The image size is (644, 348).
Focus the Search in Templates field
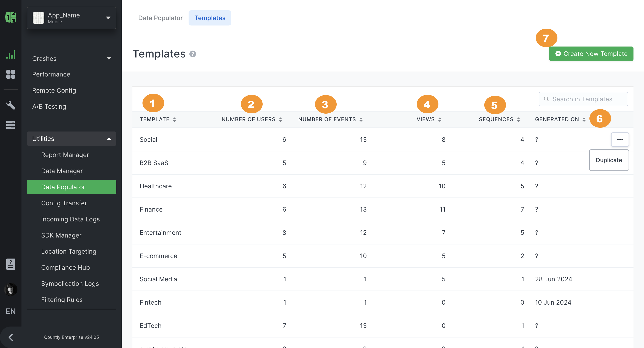tap(583, 99)
